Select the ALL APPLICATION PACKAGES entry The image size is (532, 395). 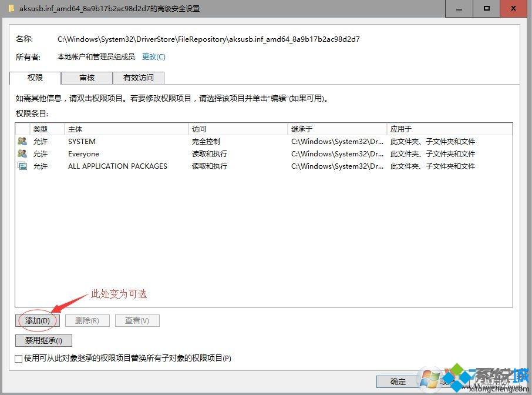tap(264, 166)
